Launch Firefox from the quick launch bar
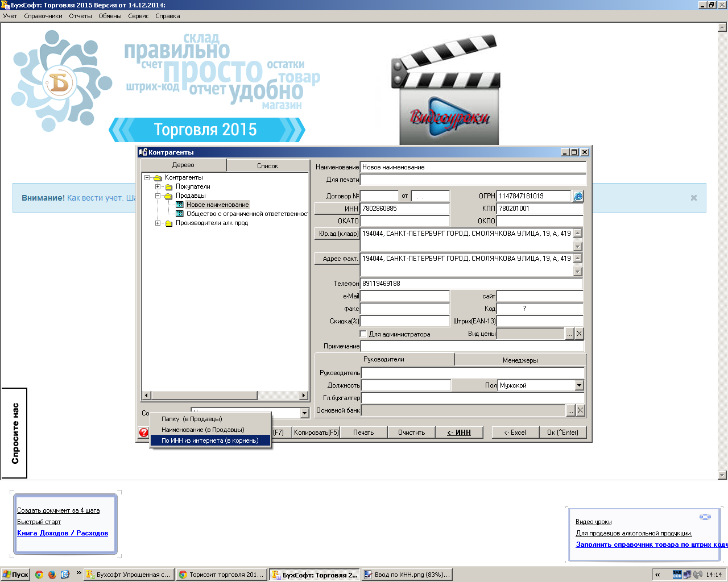Viewport: 728px width, 582px height. 52,575
